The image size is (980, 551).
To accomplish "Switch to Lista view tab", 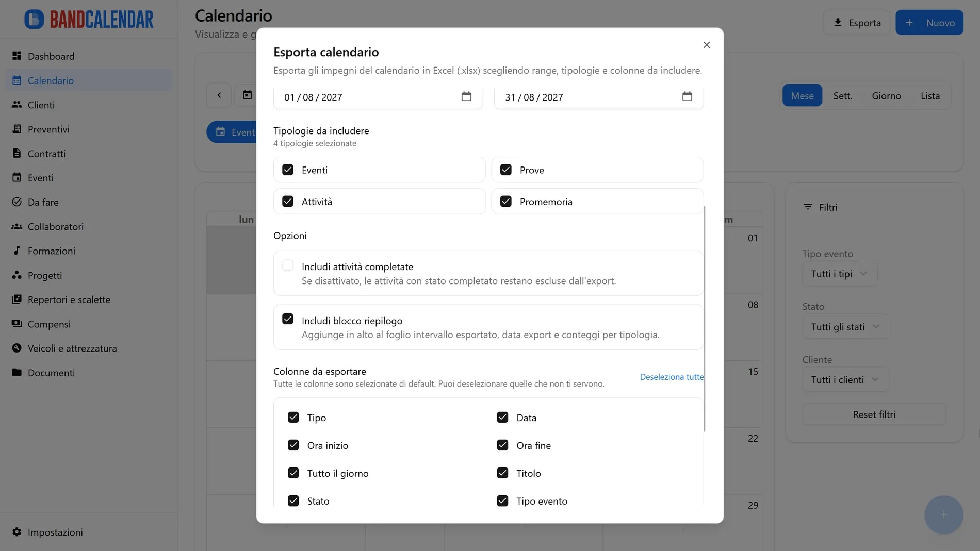I will (930, 95).
